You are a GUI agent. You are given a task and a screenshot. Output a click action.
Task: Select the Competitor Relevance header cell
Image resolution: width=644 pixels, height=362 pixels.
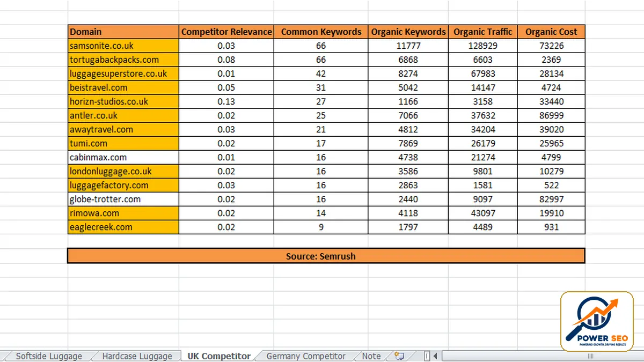pyautogui.click(x=226, y=32)
